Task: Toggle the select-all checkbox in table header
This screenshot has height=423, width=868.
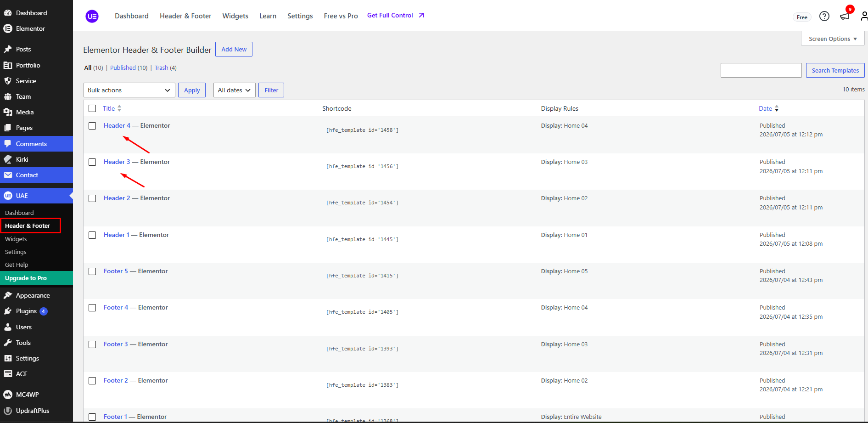Action: [x=92, y=108]
